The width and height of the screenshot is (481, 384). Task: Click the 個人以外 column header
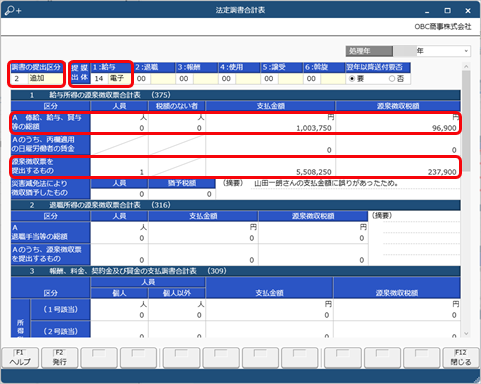coord(177,293)
